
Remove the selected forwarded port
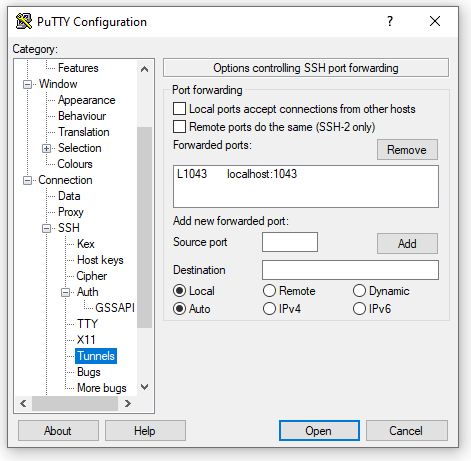[x=407, y=150]
